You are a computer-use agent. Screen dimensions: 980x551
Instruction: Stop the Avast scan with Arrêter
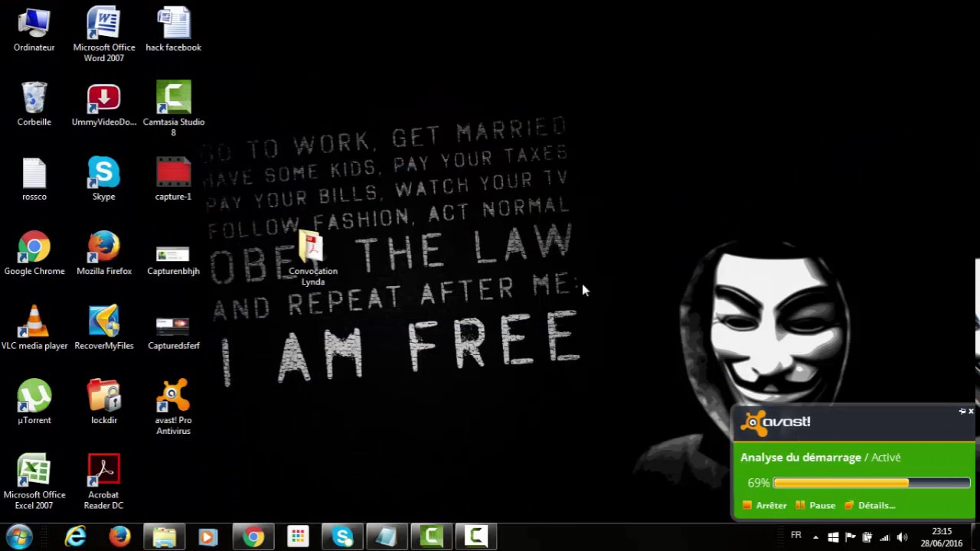765,505
